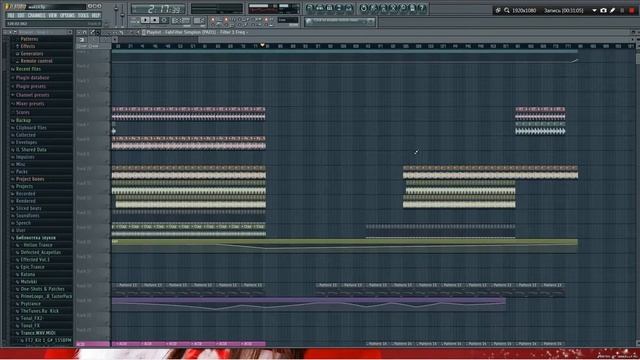
Task: Open the mixer shortcut icon
Action: pyautogui.click(x=349, y=8)
